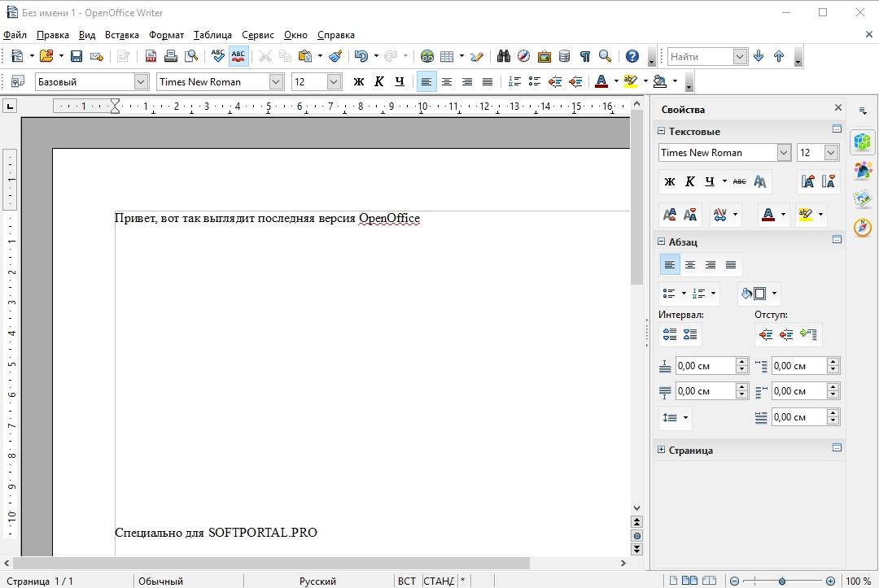
Task: Open the Gallery deck in sidebar
Action: click(863, 198)
